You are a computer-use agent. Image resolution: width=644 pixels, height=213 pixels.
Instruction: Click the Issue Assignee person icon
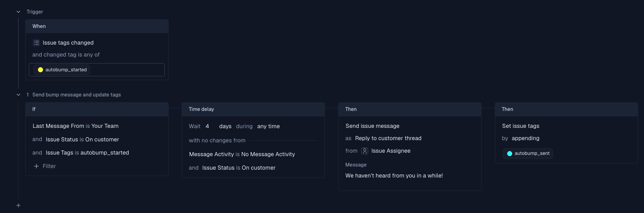[x=364, y=151]
